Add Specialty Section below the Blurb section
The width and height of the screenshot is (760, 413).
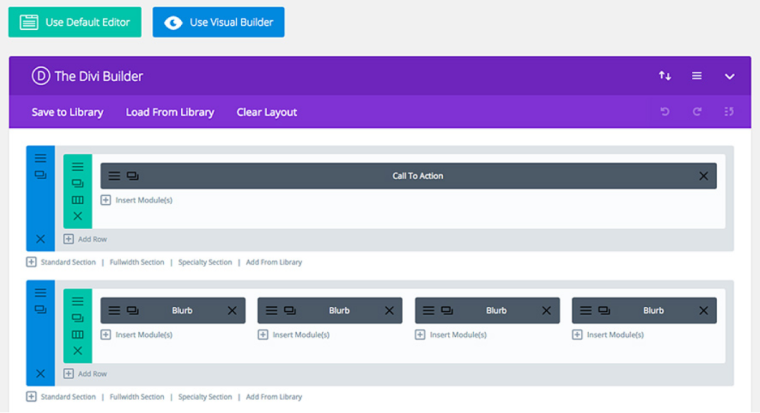click(x=205, y=397)
